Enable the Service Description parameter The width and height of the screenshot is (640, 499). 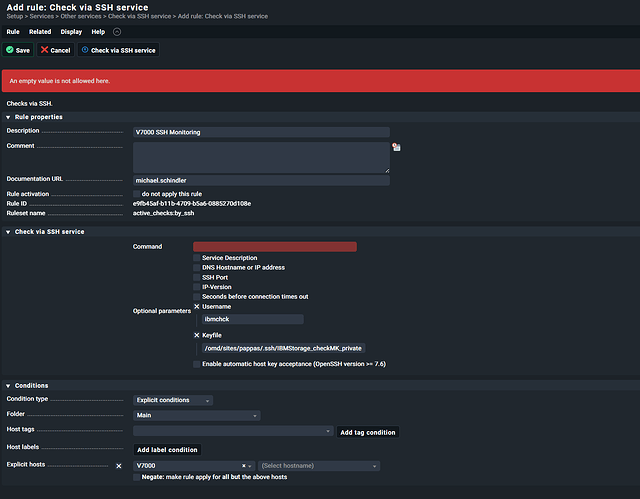click(197, 258)
